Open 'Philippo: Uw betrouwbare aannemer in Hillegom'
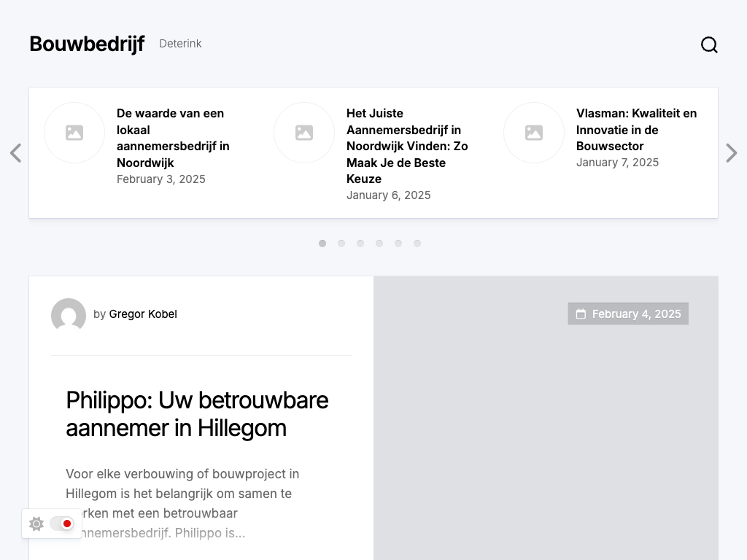 pyautogui.click(x=197, y=414)
